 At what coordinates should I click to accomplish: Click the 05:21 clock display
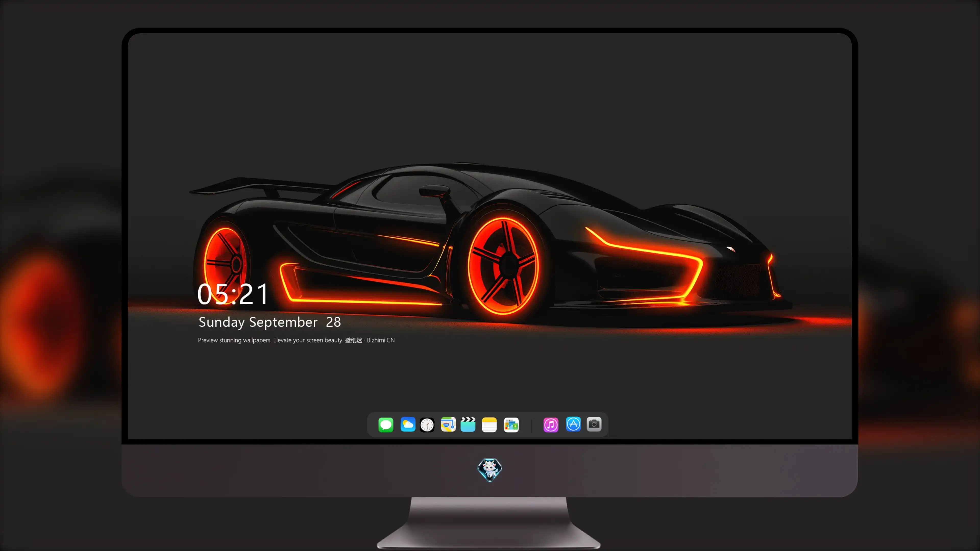pos(233,294)
